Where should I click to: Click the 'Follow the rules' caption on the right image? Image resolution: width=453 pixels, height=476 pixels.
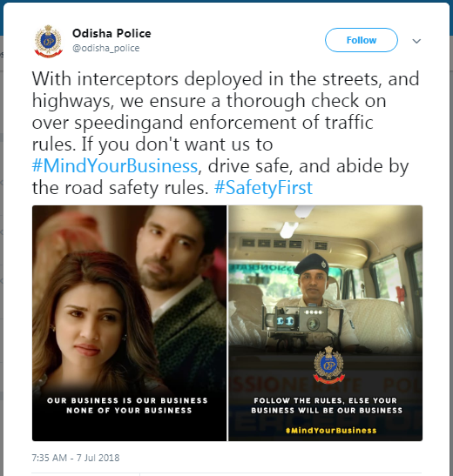327,406
